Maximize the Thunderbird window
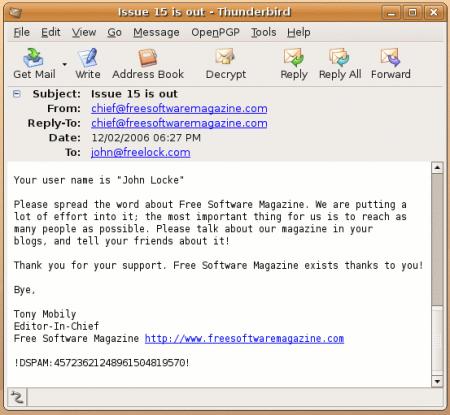Viewport: 450px width, 415px height. point(412,13)
